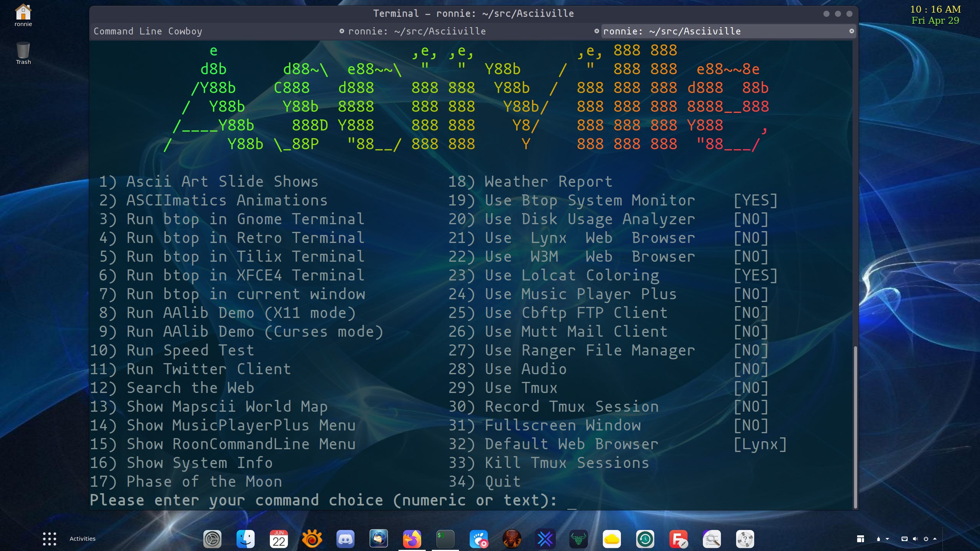Click the keyboard indicator in the tray

pyautogui.click(x=905, y=539)
